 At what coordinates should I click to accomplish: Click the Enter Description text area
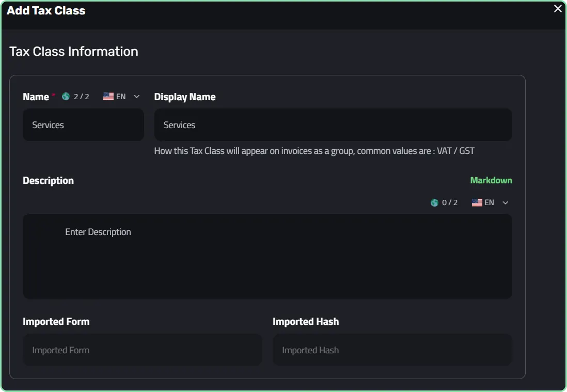267,256
